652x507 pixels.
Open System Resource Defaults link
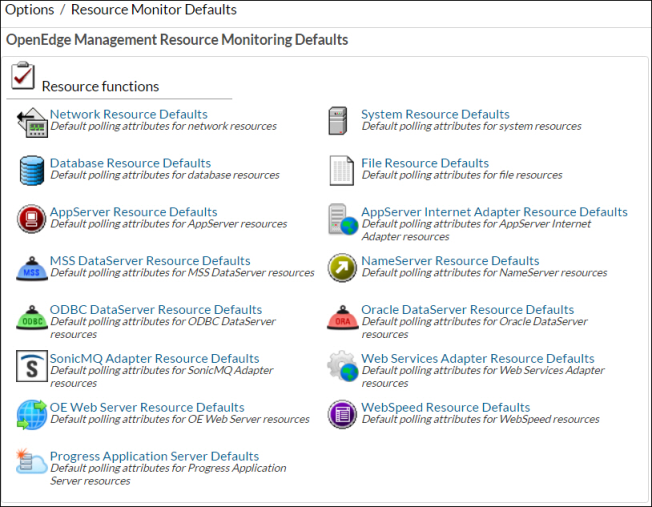(x=435, y=114)
